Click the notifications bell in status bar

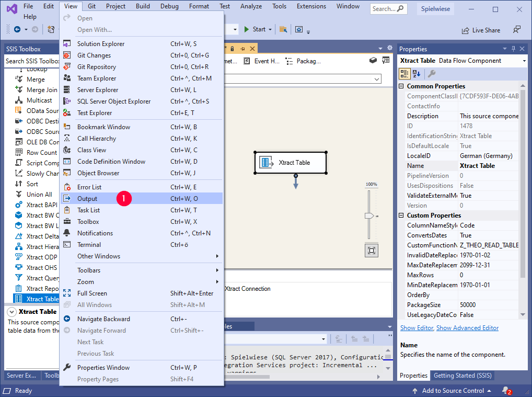pyautogui.click(x=505, y=391)
